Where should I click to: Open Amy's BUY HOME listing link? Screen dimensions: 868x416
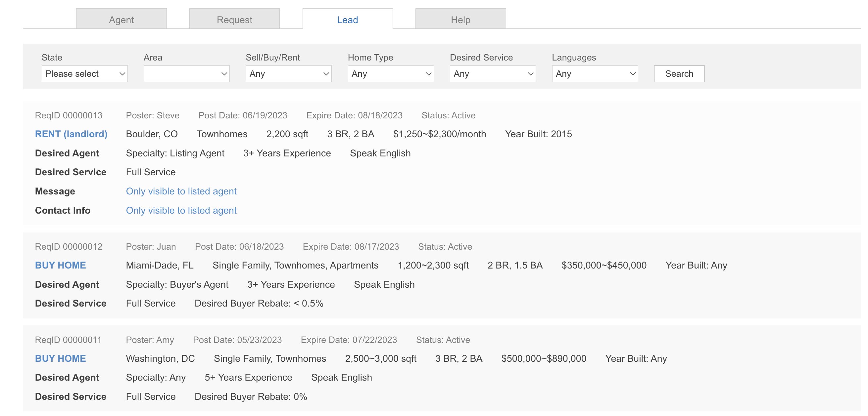click(x=60, y=358)
